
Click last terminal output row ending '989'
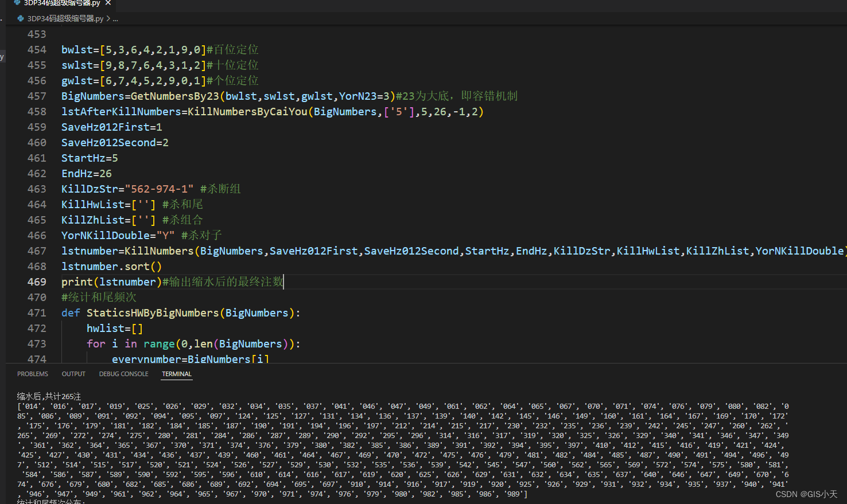pyautogui.click(x=272, y=494)
